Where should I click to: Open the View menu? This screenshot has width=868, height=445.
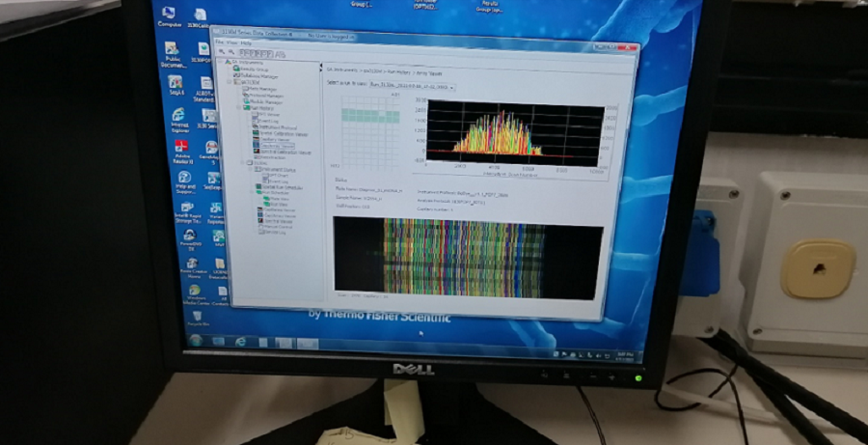231,43
